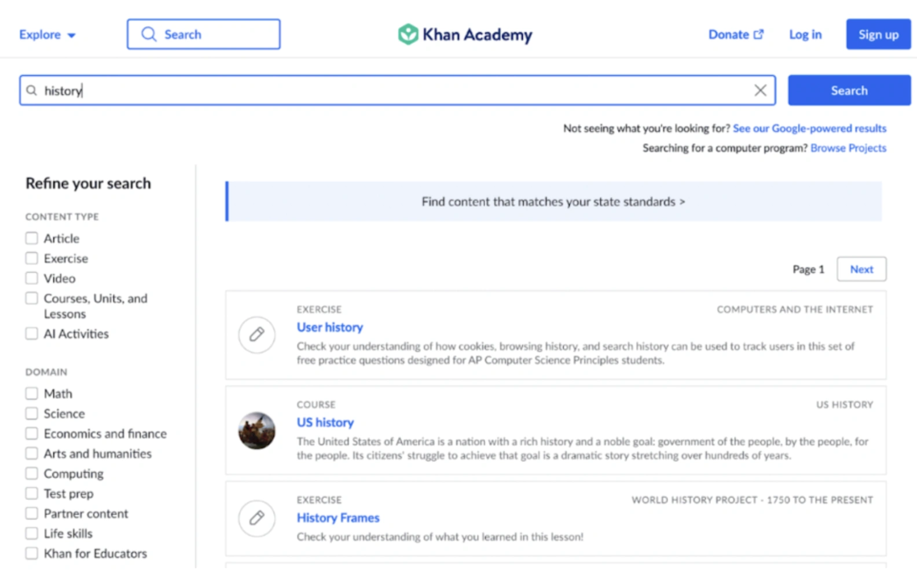Check Arts and humanities domain
Image resolution: width=917 pixels, height=588 pixels.
pos(32,454)
